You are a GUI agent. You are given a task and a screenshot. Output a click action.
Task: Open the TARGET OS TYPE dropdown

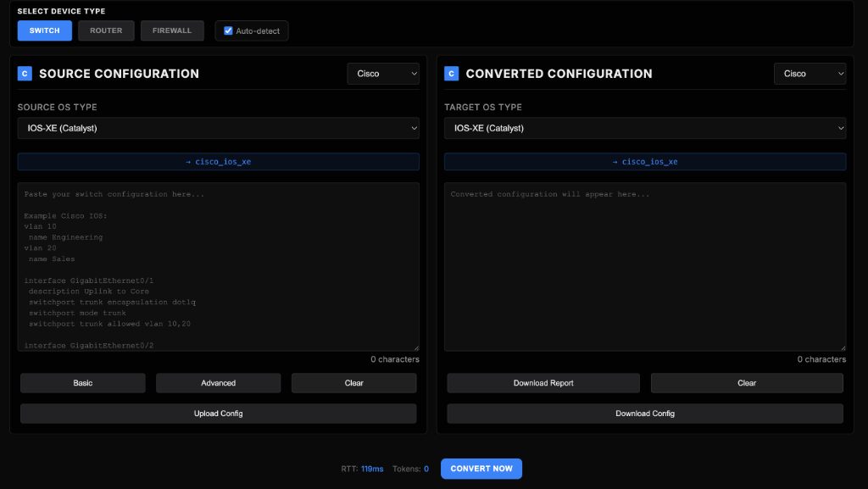tap(645, 128)
